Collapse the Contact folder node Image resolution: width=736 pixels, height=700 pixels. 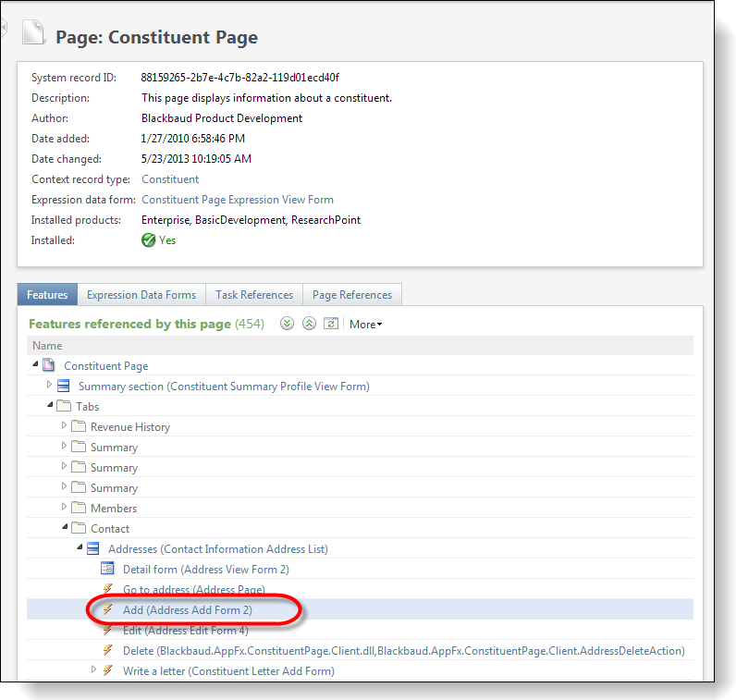[64, 528]
